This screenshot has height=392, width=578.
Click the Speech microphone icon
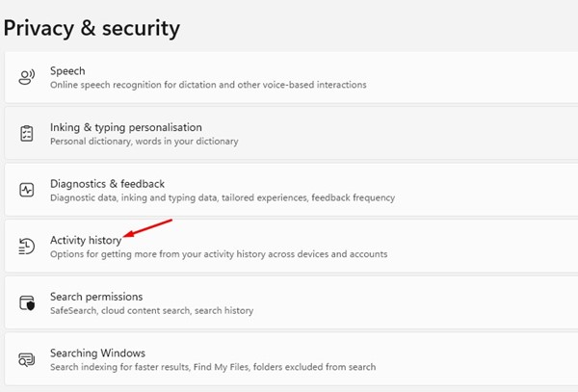pyautogui.click(x=27, y=77)
